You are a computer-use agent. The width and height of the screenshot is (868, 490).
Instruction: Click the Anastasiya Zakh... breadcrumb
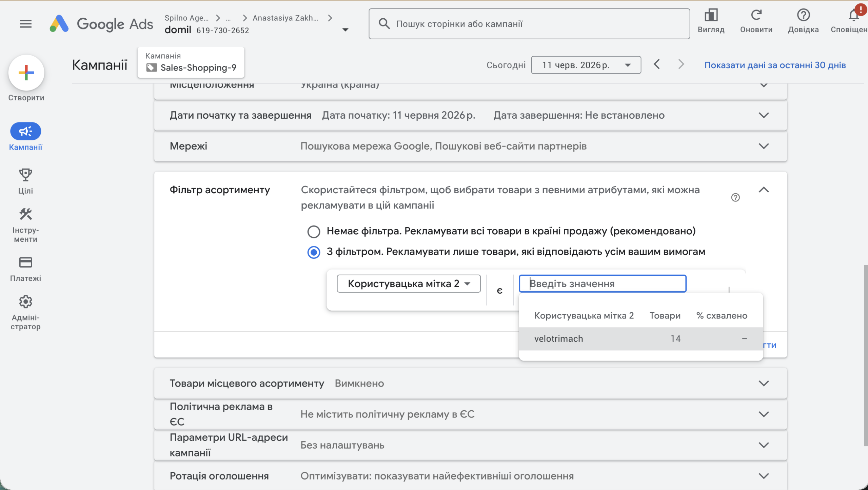pos(285,18)
